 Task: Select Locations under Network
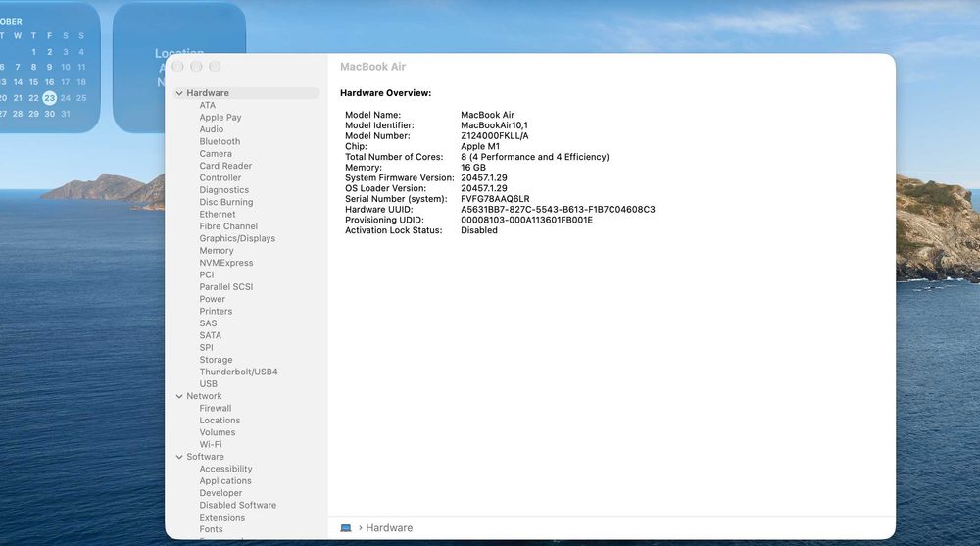[220, 421]
